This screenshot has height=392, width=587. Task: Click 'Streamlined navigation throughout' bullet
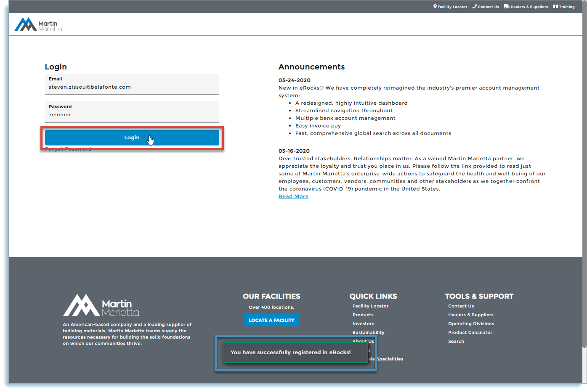[344, 111]
